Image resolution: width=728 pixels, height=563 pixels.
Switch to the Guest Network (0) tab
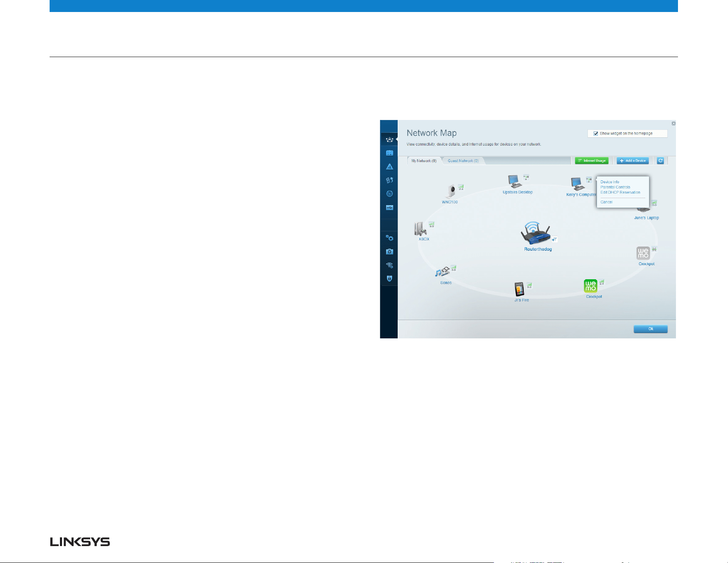click(x=463, y=161)
